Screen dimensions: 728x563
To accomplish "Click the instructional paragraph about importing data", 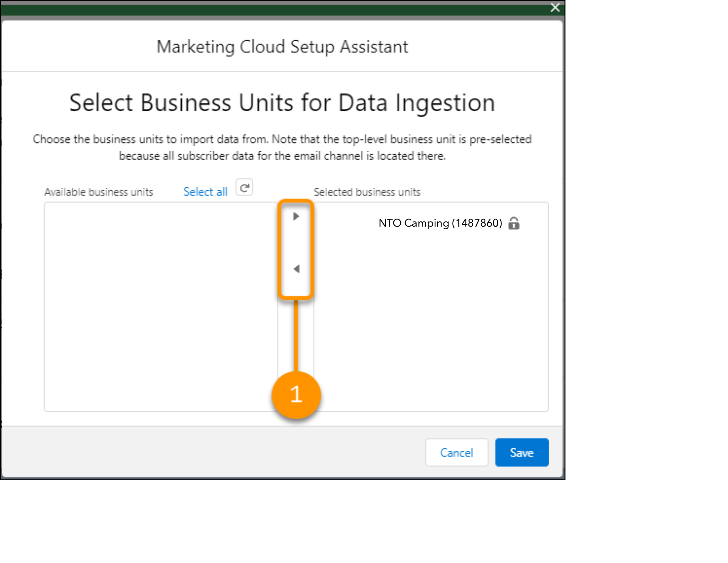I will [282, 147].
